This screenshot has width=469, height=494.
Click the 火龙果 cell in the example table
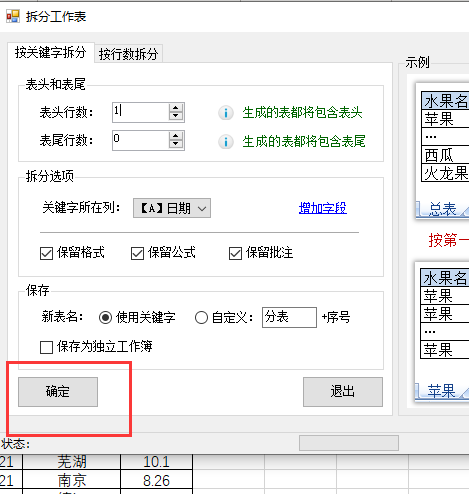pos(445,173)
